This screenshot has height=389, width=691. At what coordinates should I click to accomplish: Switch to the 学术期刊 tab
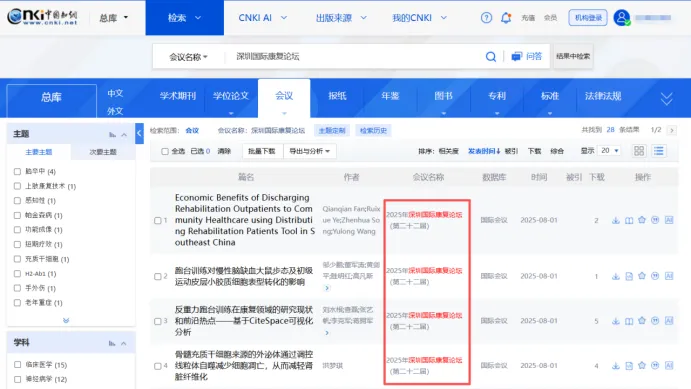(x=178, y=96)
